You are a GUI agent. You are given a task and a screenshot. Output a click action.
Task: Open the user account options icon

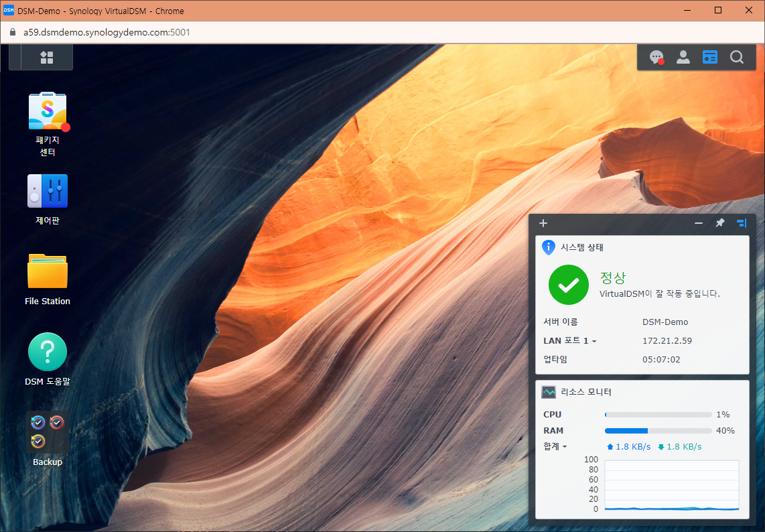[x=683, y=58]
